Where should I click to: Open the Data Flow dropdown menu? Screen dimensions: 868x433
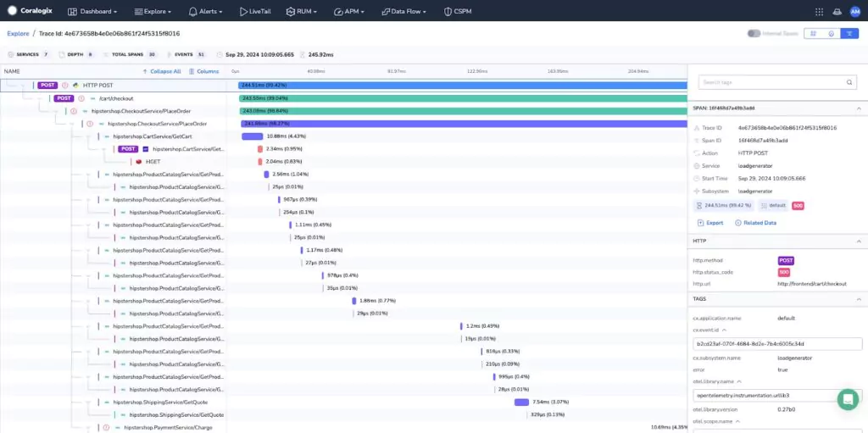pyautogui.click(x=403, y=12)
